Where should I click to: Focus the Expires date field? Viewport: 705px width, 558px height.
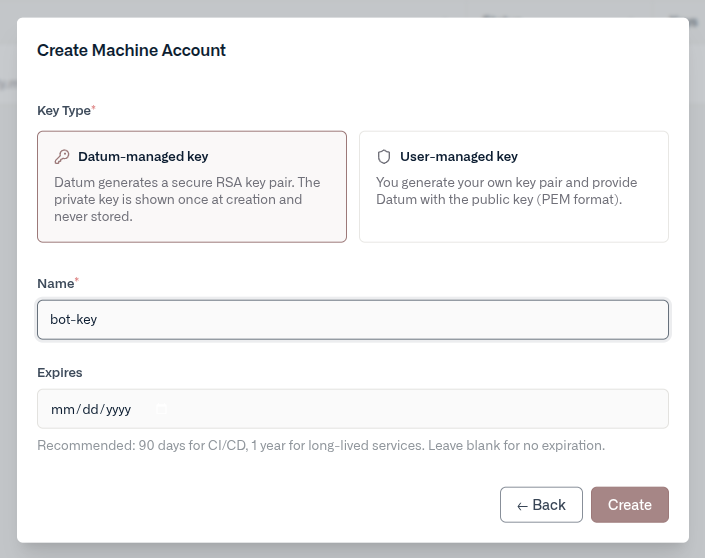tap(400, 409)
